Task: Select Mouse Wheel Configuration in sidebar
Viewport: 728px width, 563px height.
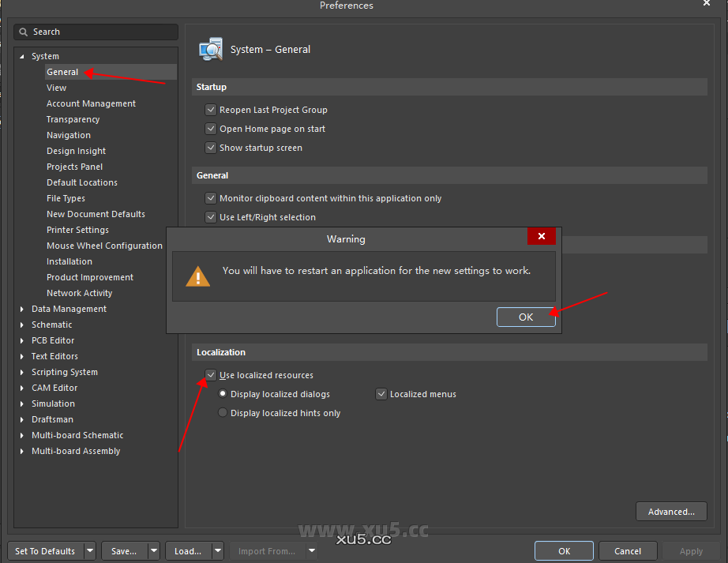Action: 104,246
